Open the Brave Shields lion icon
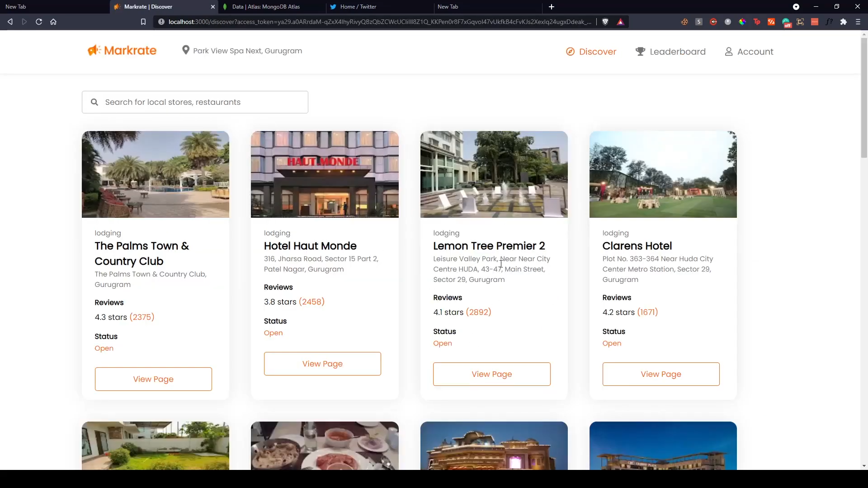 [x=605, y=22]
